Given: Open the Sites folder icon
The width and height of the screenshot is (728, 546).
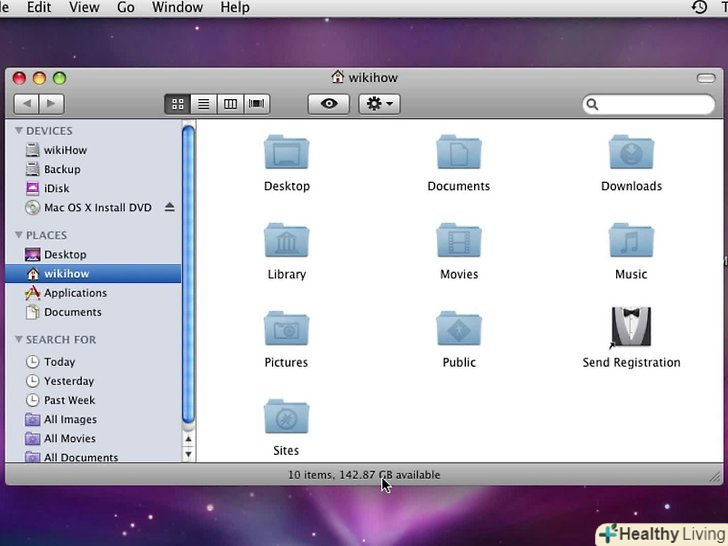Looking at the screenshot, I should tap(287, 417).
